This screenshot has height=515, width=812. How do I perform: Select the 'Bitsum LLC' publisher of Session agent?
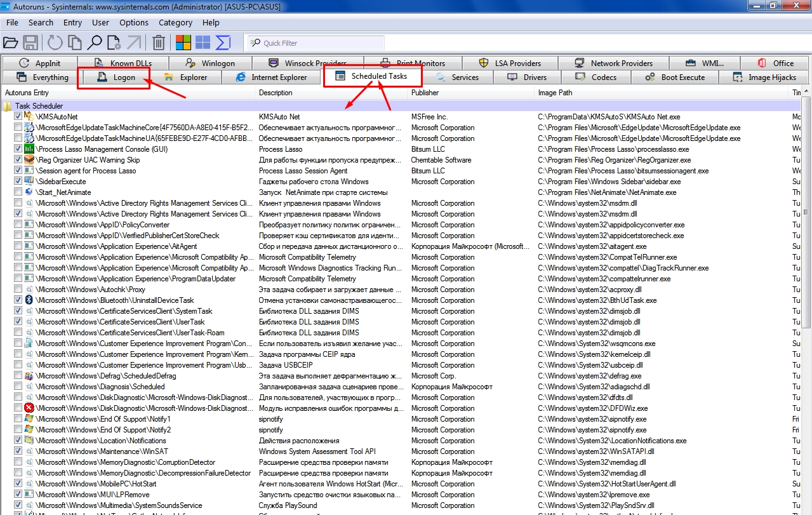[428, 171]
